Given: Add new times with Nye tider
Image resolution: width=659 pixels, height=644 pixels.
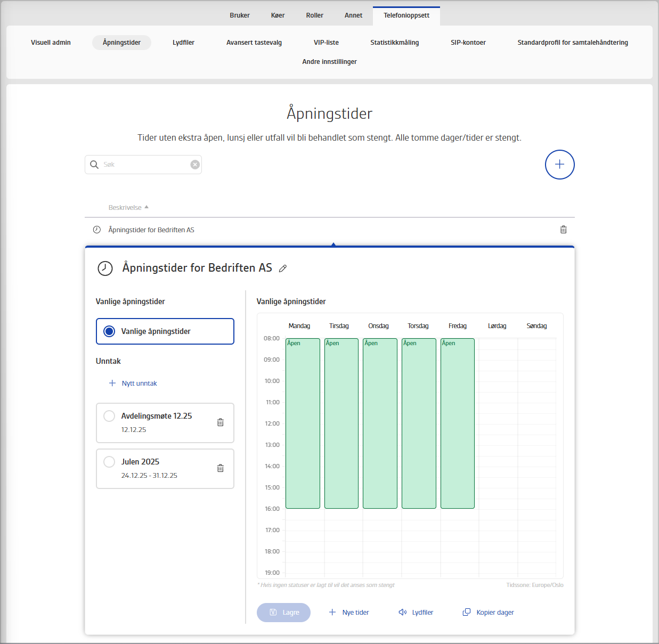Looking at the screenshot, I should tap(349, 613).
